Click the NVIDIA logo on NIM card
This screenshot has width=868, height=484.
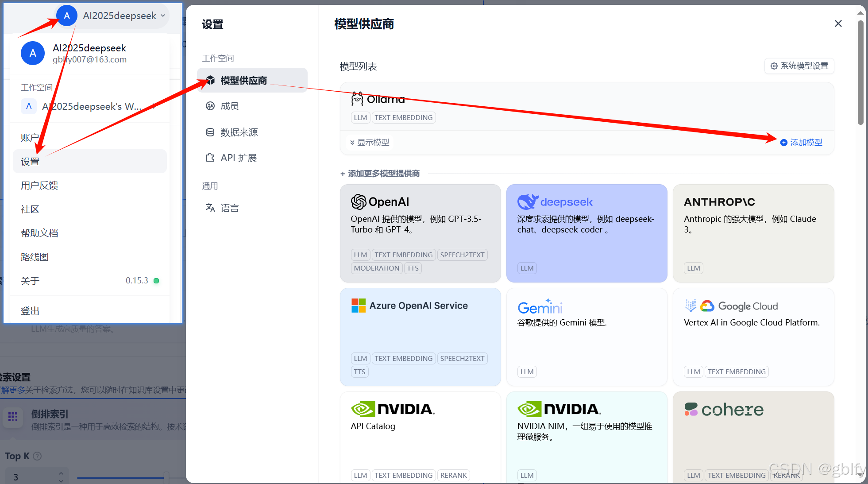point(559,409)
